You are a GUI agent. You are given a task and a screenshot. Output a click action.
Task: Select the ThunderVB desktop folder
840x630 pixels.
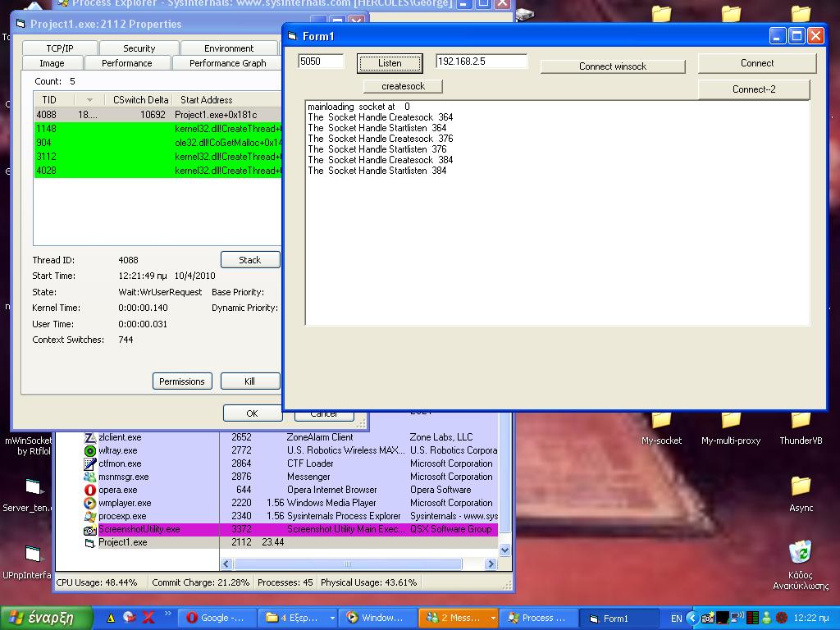(801, 428)
